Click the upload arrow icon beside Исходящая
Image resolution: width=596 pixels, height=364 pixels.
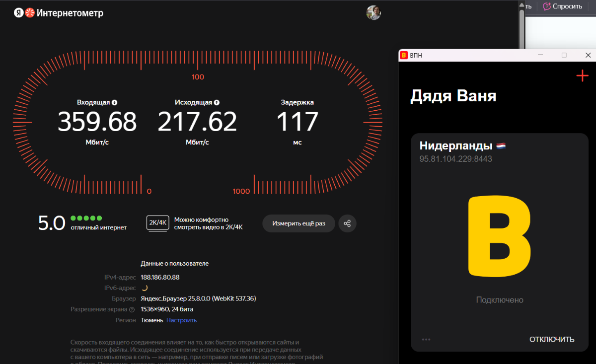(217, 102)
